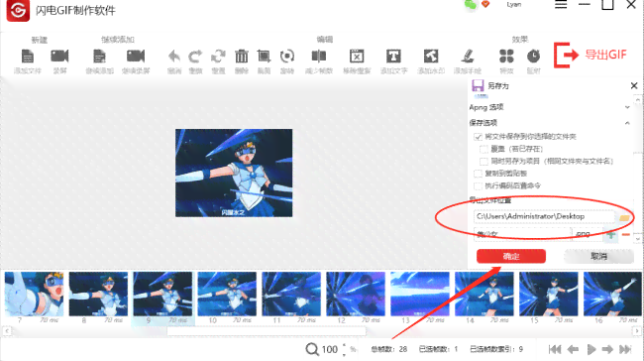
Task: Click the orange diamond VIP icon
Action: pos(485,4)
